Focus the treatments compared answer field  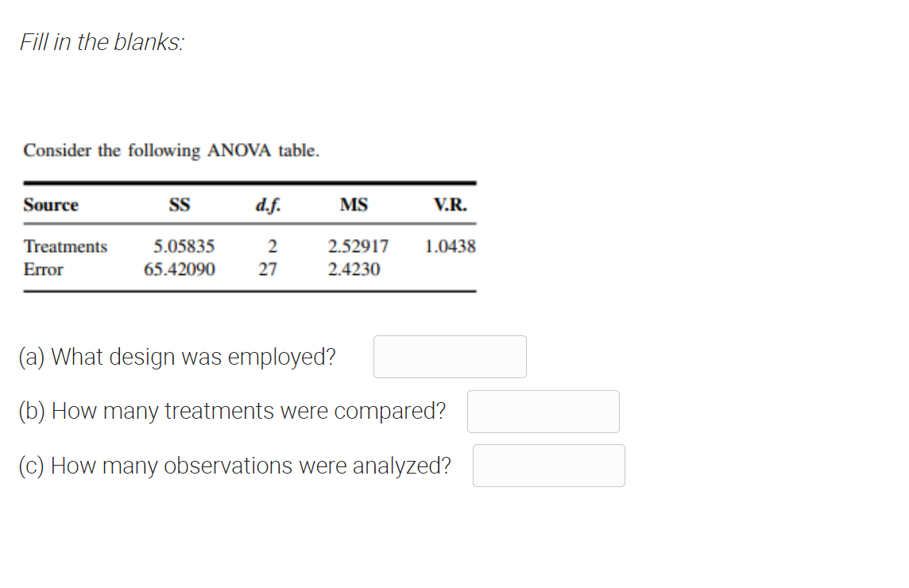(x=543, y=411)
